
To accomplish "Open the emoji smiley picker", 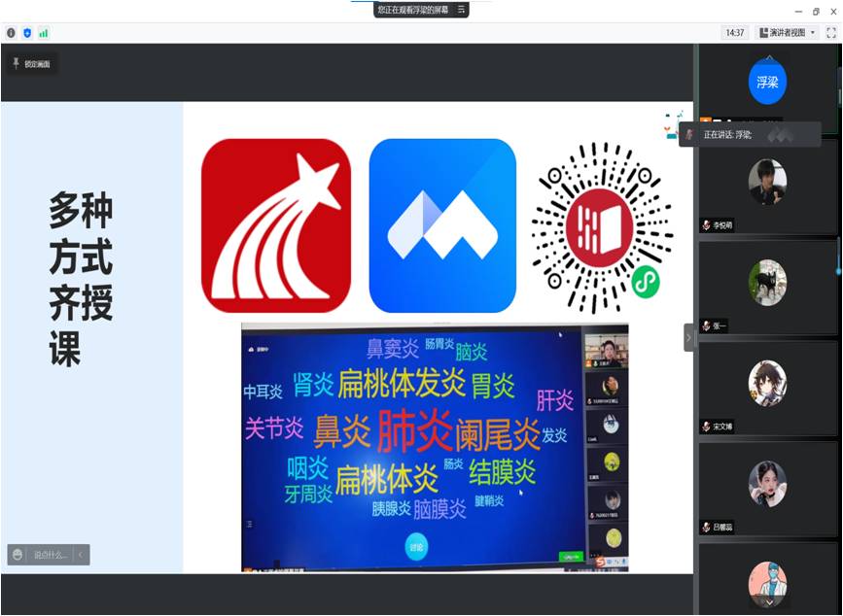I will coord(18,554).
